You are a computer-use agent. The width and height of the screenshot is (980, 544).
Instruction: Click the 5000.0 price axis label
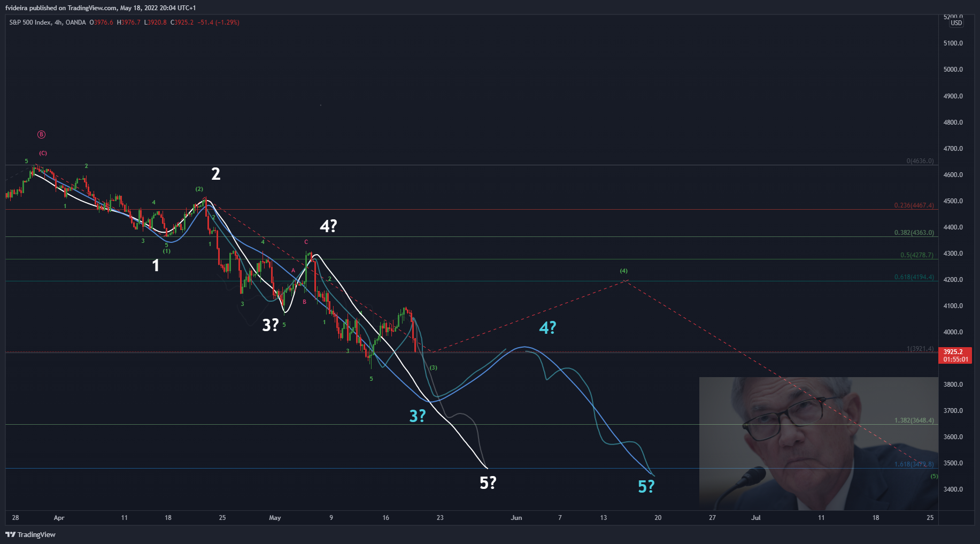[953, 70]
